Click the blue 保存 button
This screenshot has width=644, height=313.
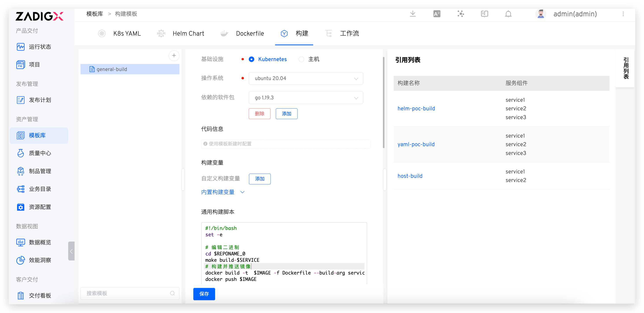pos(204,294)
